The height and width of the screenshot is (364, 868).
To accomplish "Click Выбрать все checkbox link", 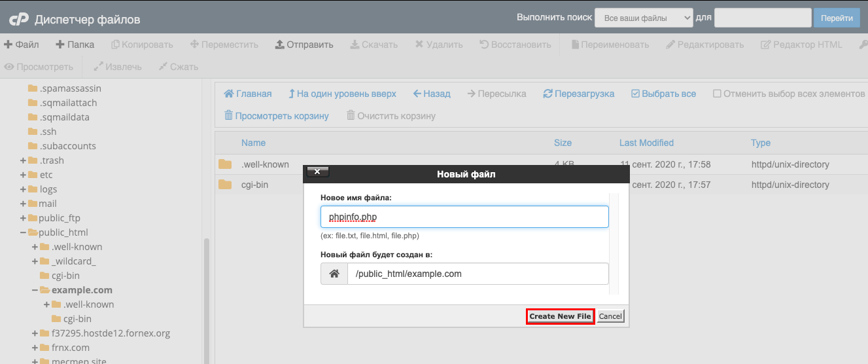I will pyautogui.click(x=663, y=94).
